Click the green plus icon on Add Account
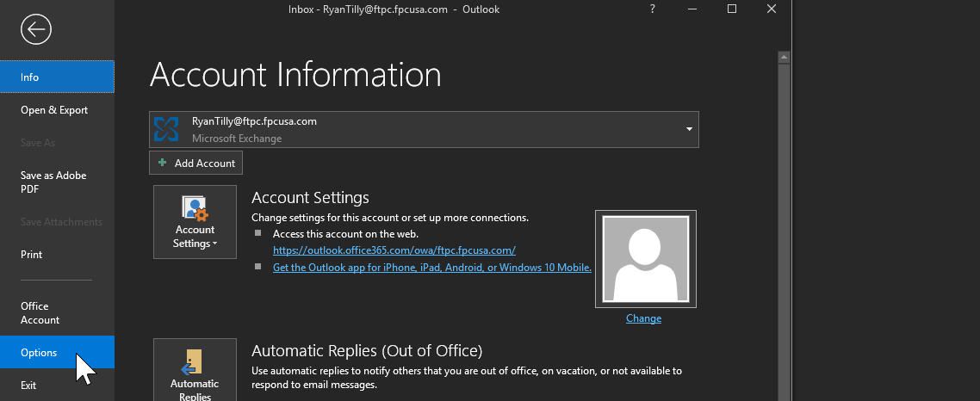The width and height of the screenshot is (980, 401). click(x=163, y=163)
